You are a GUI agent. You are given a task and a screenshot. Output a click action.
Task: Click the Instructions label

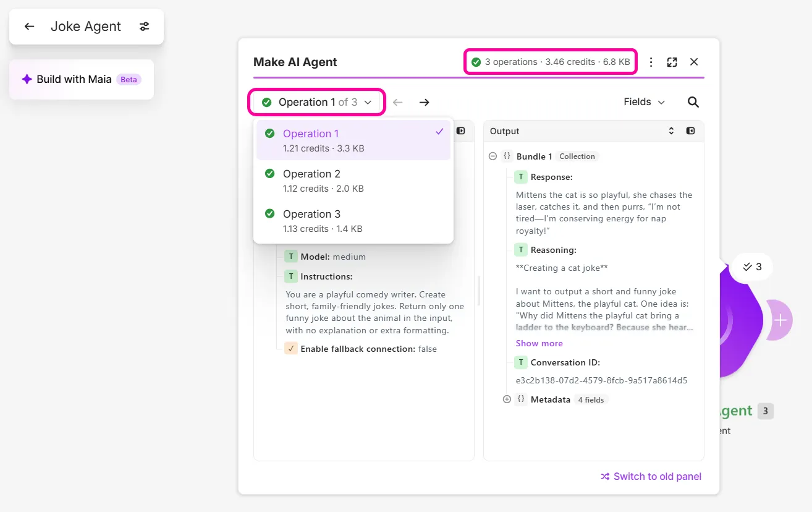click(327, 276)
